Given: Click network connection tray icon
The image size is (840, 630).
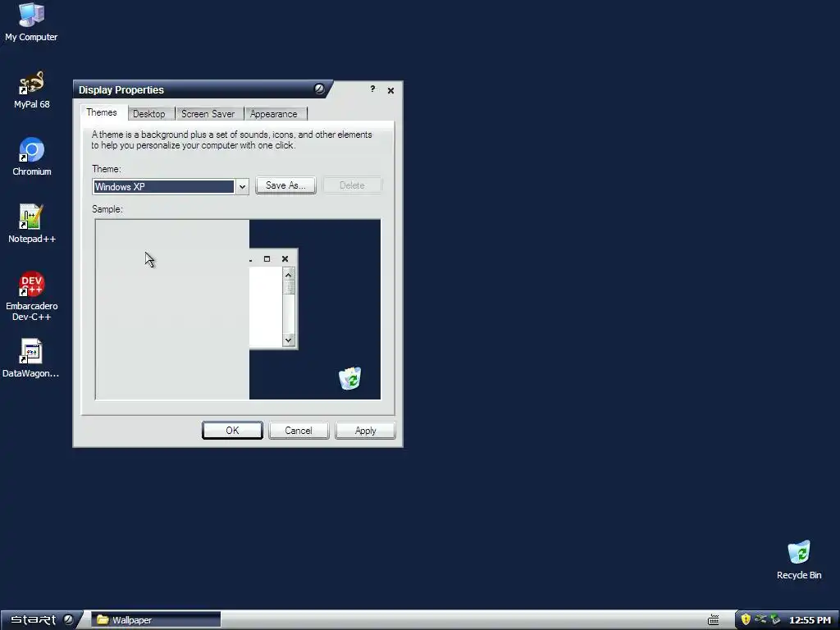Looking at the screenshot, I should coord(760,620).
